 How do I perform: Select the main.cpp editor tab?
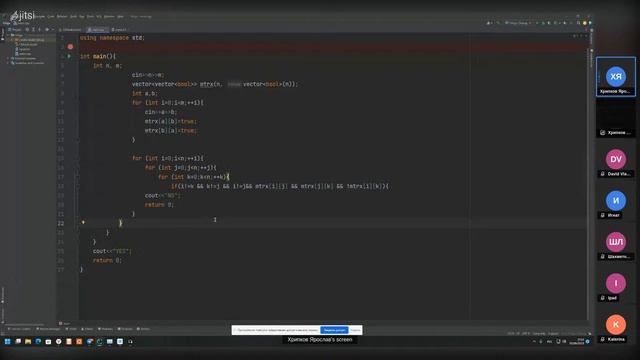coord(97,30)
